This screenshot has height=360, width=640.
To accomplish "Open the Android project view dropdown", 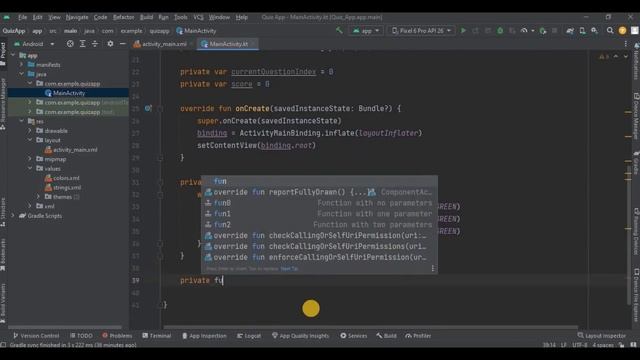I will pos(34,44).
